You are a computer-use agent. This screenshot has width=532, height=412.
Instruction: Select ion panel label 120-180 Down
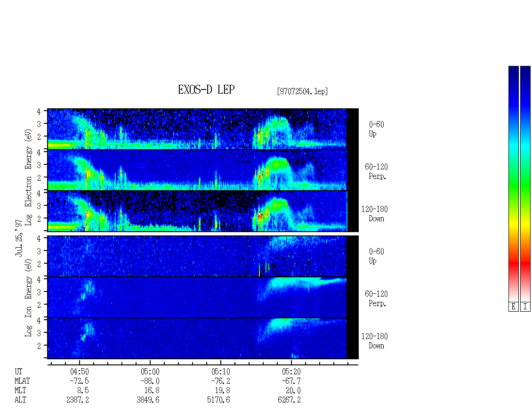click(x=375, y=341)
